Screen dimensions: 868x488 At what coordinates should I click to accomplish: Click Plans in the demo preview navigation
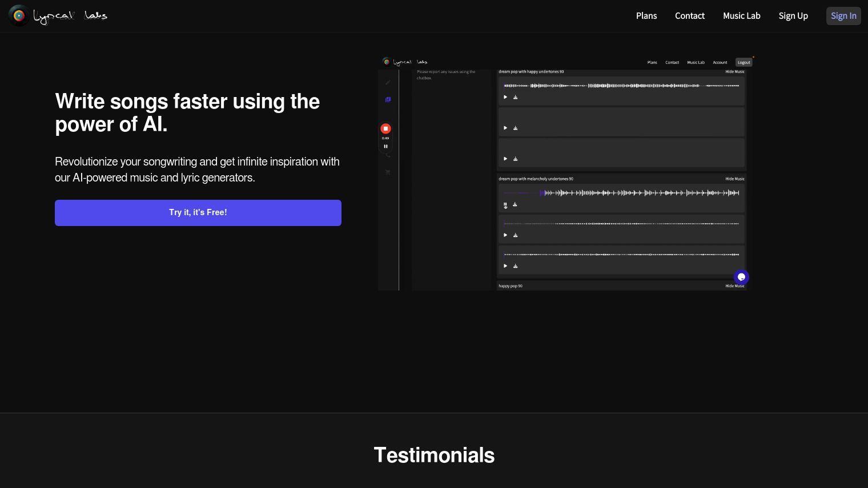(652, 63)
